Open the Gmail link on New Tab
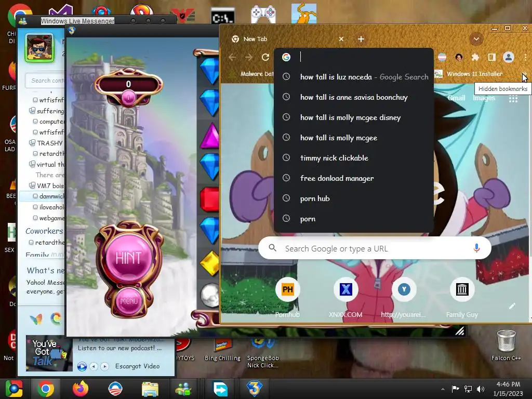Viewport: 532px width, 399px height. point(456,98)
